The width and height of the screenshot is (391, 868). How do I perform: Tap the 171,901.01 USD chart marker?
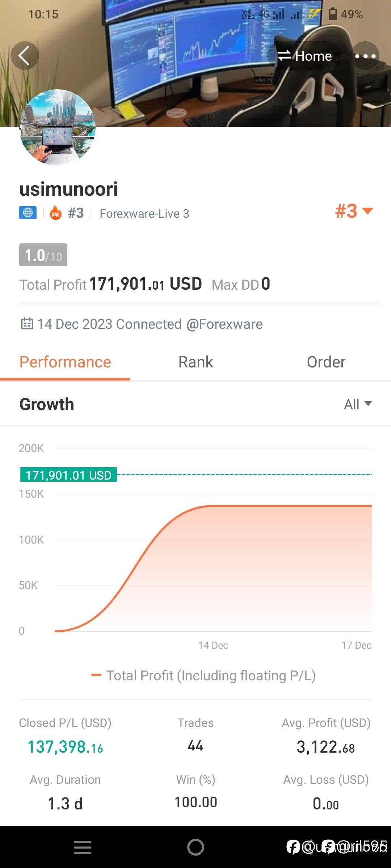coord(68,475)
